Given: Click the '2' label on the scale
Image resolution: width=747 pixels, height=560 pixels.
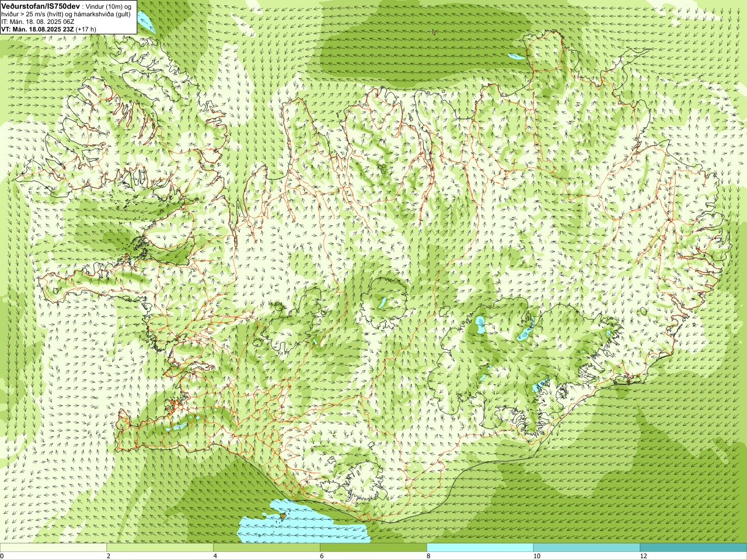Looking at the screenshot, I should pos(109,556).
